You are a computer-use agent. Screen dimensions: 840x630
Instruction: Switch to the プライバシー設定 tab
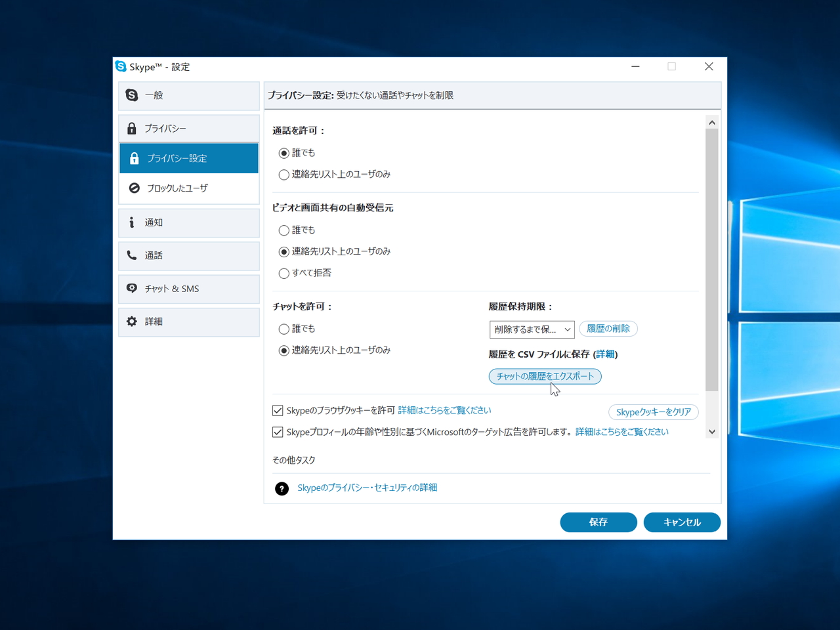pyautogui.click(x=176, y=157)
